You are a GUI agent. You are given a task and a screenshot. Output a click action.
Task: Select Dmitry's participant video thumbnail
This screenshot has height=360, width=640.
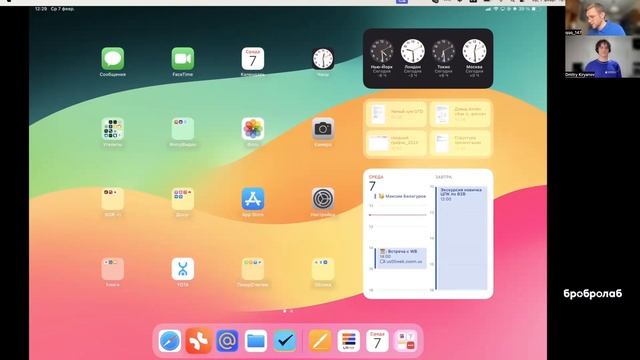[602, 57]
